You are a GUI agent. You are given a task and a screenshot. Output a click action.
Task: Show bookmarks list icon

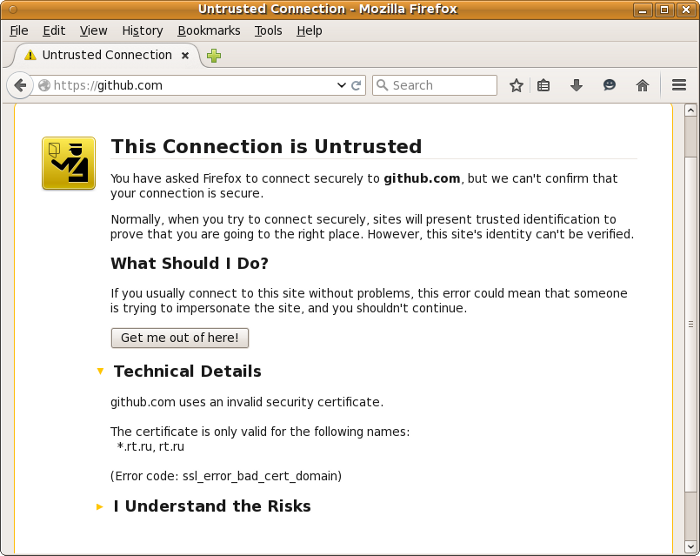(x=543, y=85)
